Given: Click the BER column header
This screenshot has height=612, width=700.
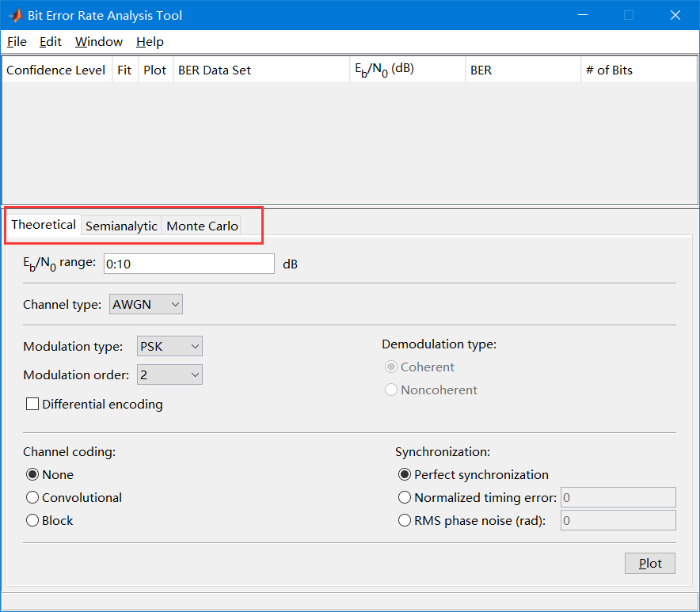Looking at the screenshot, I should 523,70.
